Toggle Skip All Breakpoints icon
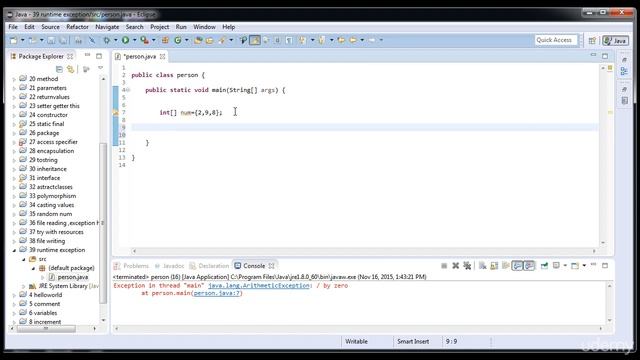This screenshot has width=640, height=360. click(x=92, y=40)
